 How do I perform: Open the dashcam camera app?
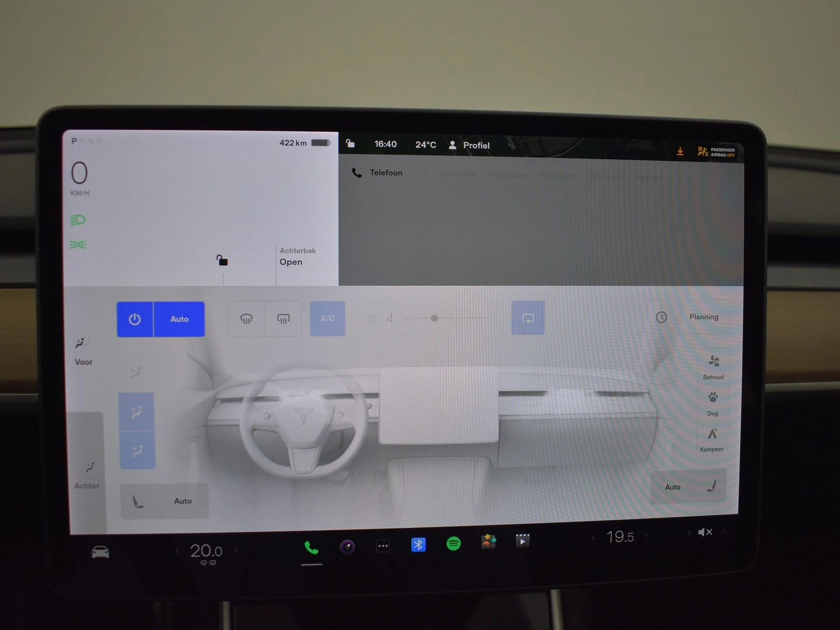coord(347,546)
